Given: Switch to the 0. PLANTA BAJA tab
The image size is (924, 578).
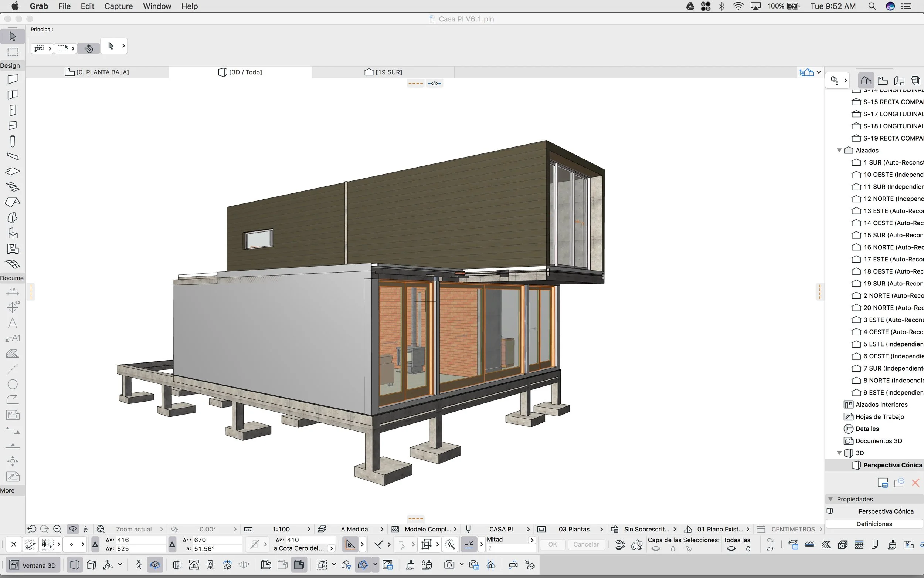Looking at the screenshot, I should point(97,72).
